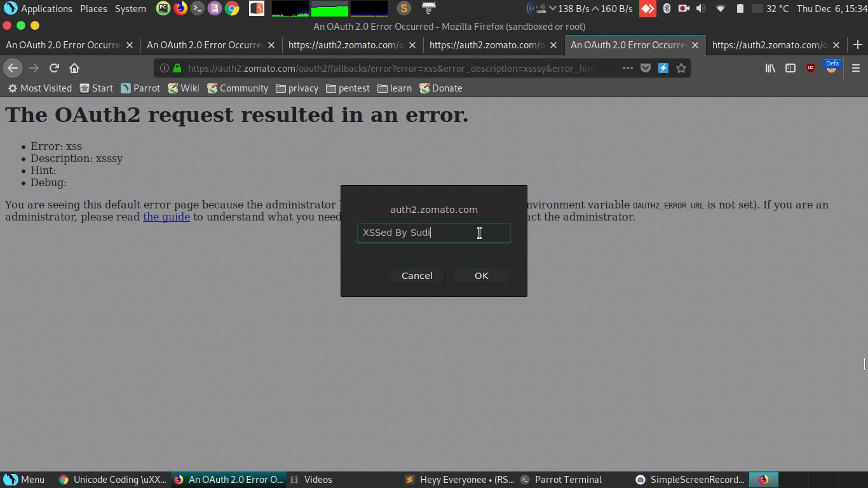Close the first OAuth 2.0 Error tab
The image size is (868, 488).
pos(130,45)
